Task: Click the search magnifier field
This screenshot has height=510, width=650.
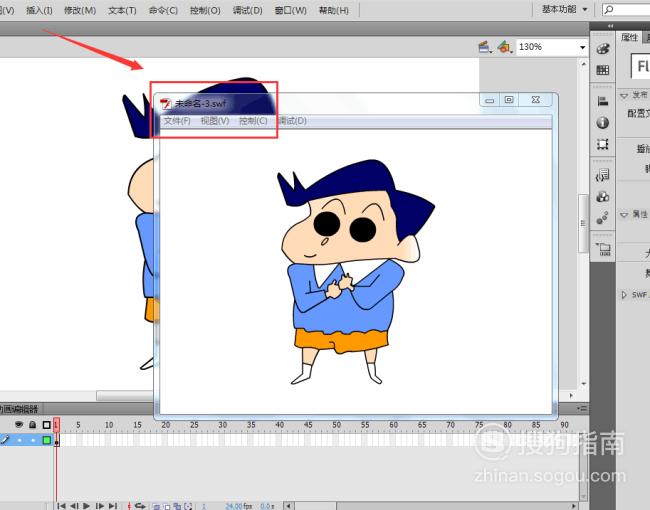Action: tap(627, 10)
